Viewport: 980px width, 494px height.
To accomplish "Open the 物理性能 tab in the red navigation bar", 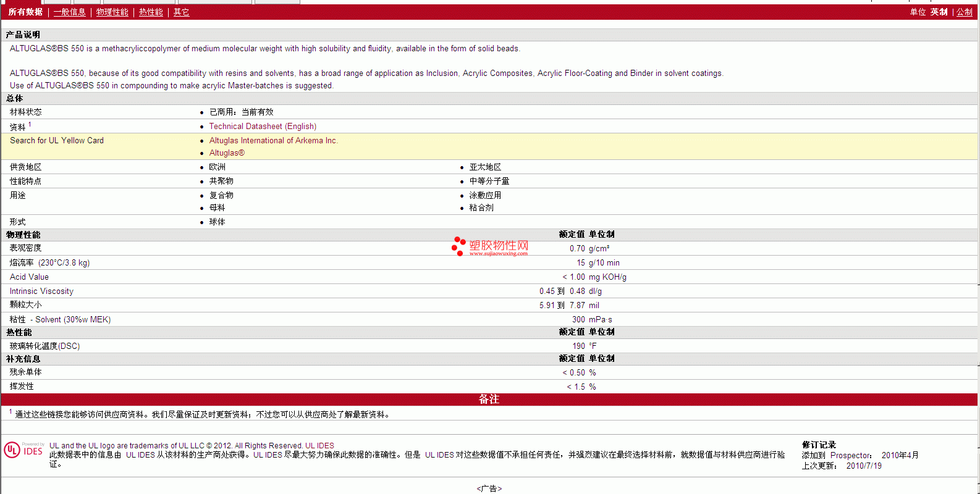I will point(112,12).
